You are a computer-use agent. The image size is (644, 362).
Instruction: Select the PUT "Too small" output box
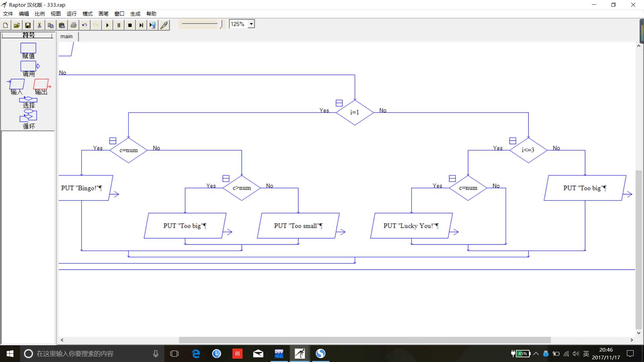298,226
